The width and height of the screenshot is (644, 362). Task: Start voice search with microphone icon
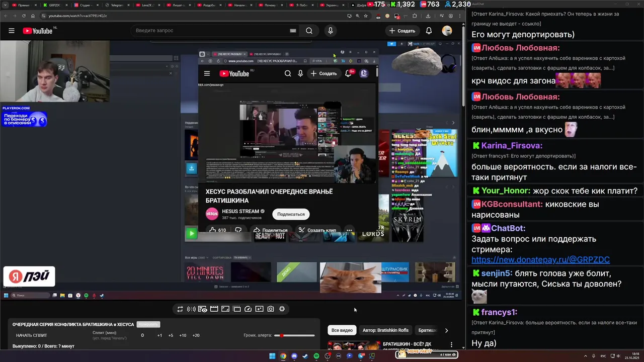(x=330, y=31)
